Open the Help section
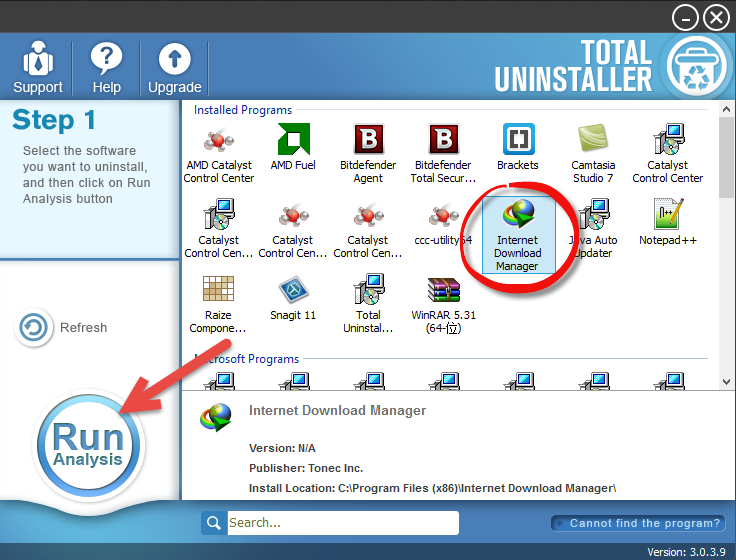The image size is (736, 560). [107, 68]
